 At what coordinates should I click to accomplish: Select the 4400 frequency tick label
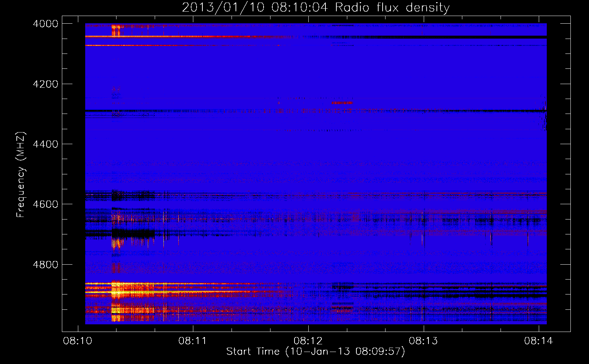pos(46,144)
